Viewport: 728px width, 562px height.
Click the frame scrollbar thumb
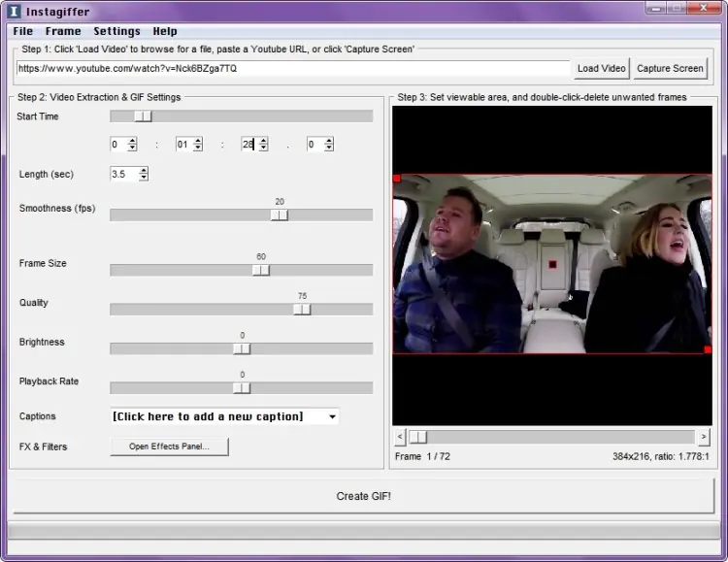pyautogui.click(x=417, y=437)
